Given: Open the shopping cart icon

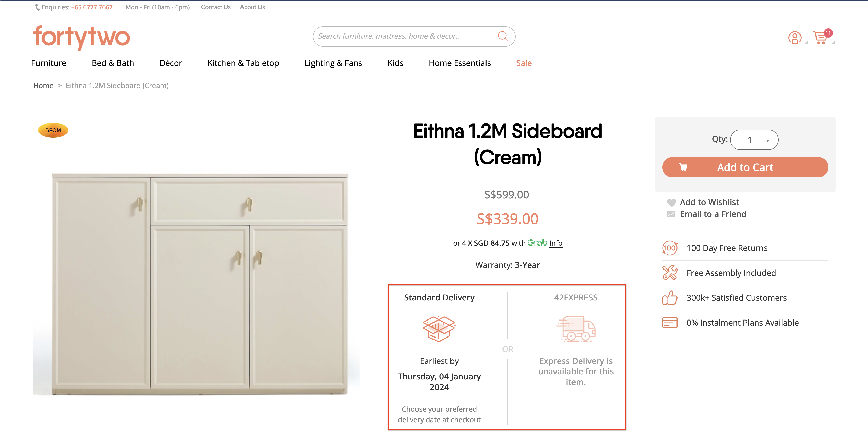Looking at the screenshot, I should 820,37.
